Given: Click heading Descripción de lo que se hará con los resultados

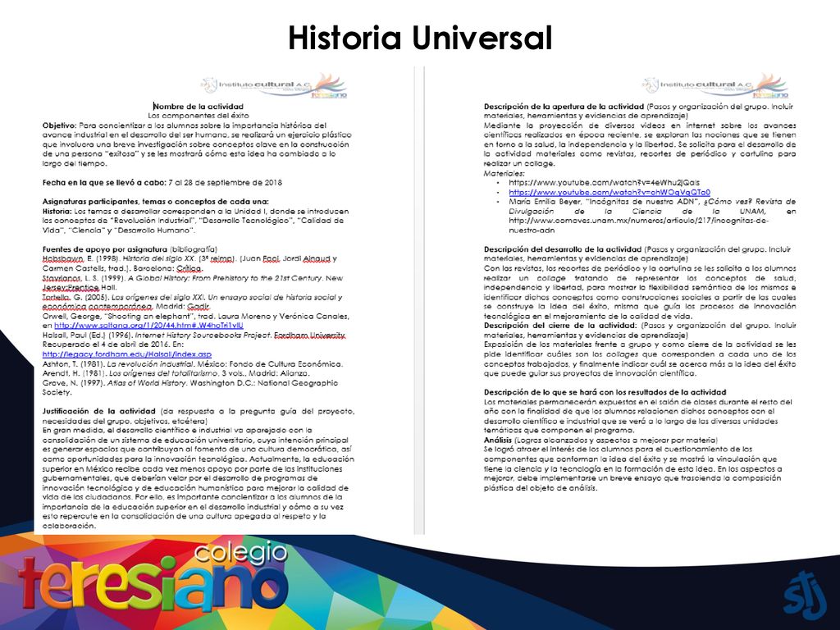Looking at the screenshot, I should pos(605,393).
